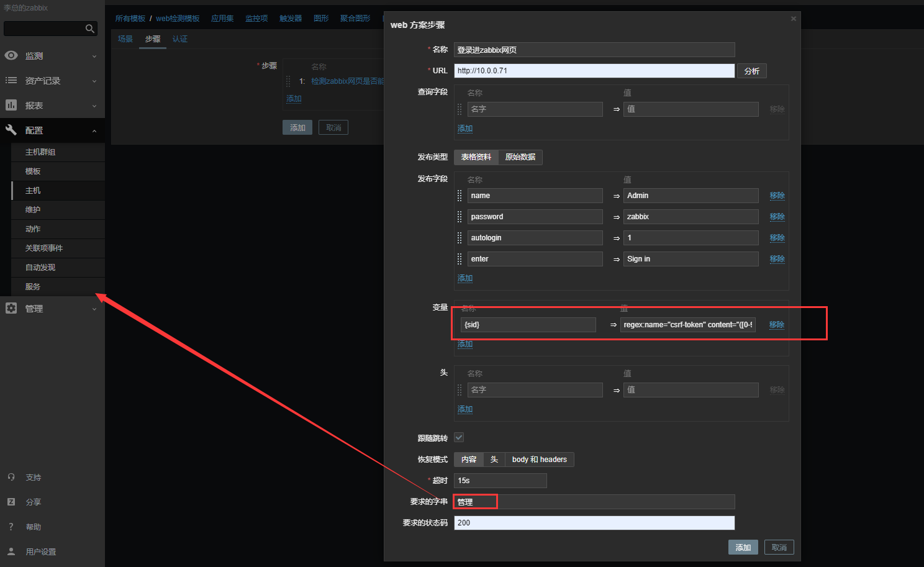
Task: Click the bar chart icon for 报表
Action: coord(11,105)
